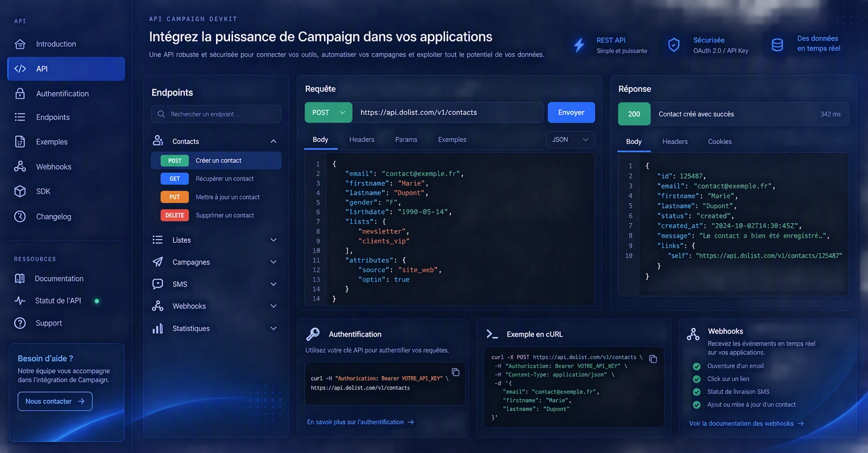Click the REST API lightning icon
The height and width of the screenshot is (453, 868).
click(579, 45)
